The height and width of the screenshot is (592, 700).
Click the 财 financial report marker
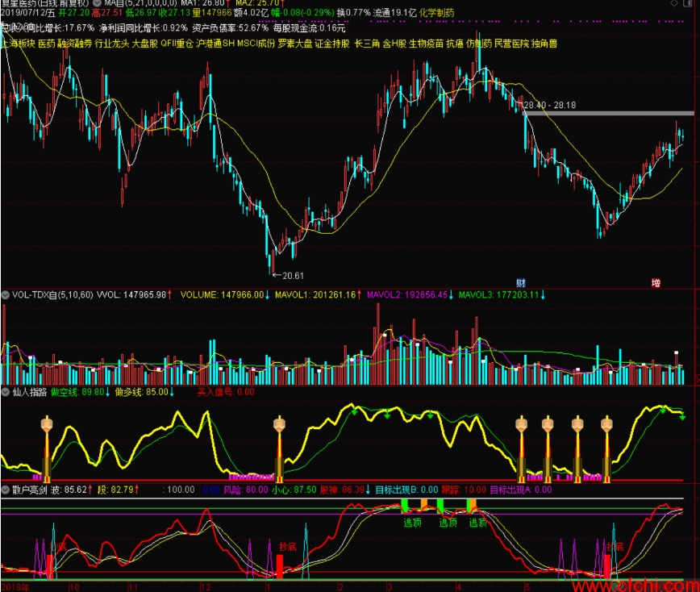tap(520, 283)
